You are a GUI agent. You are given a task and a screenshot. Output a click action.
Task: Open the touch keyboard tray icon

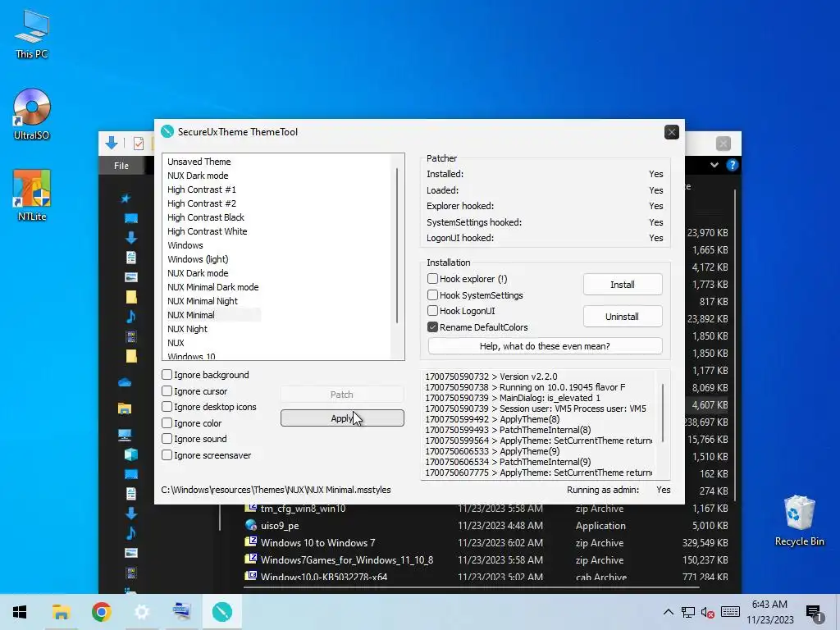(730, 612)
